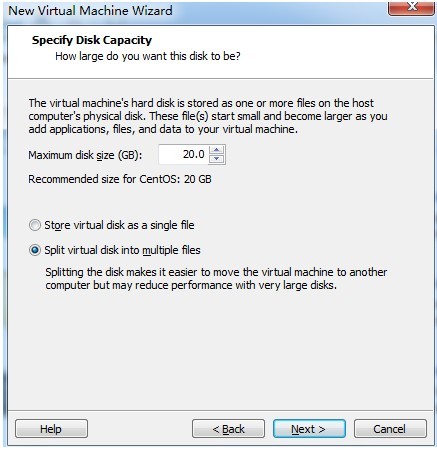Screen dimensions: 437x450
Task: Click the 'Specify Disk Capacity' heading
Action: click(92, 40)
